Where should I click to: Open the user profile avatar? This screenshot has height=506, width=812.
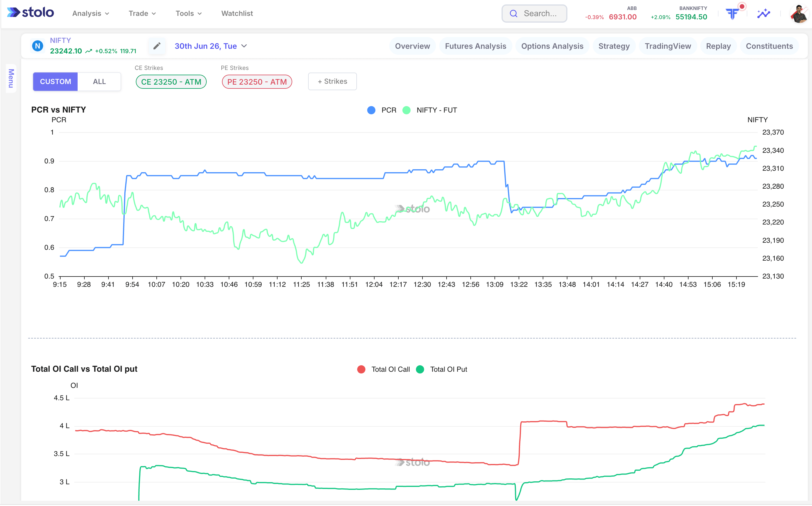point(800,14)
